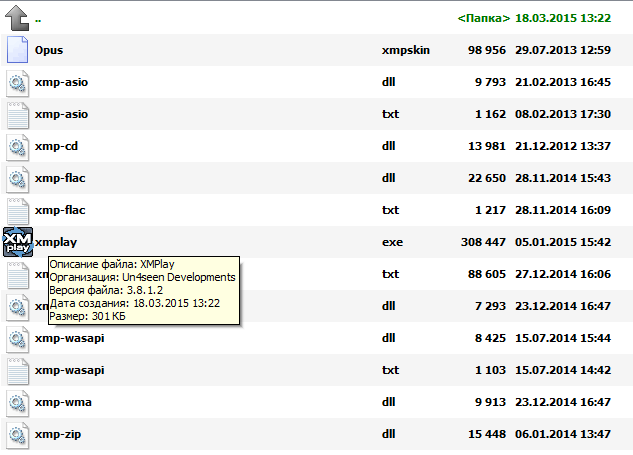Click the xmp-zip dll gear icon
The height and width of the screenshot is (455, 633).
[x=17, y=435]
